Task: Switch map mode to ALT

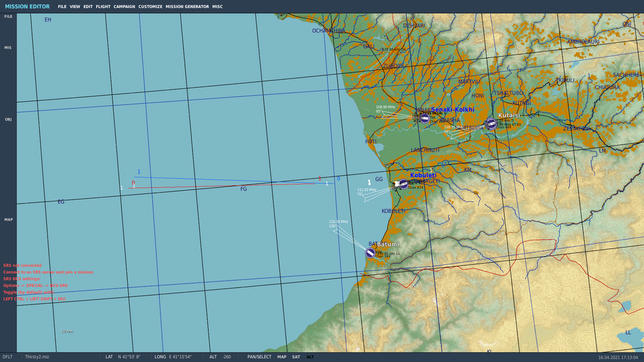Action: pyautogui.click(x=310, y=357)
